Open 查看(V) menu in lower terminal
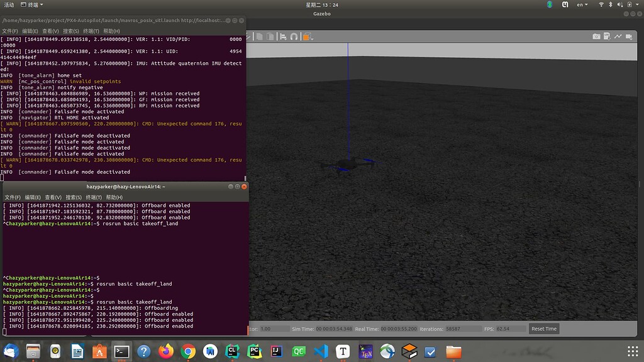 pyautogui.click(x=53, y=197)
